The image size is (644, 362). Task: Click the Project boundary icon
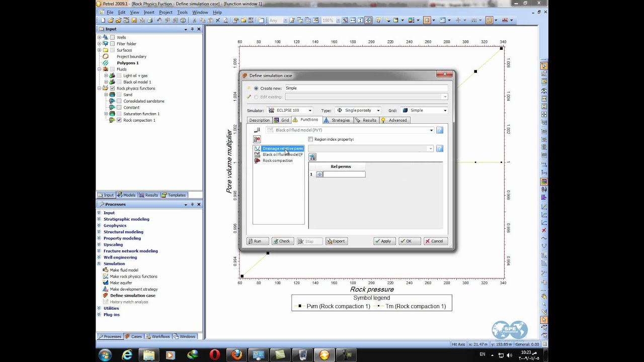106,56
